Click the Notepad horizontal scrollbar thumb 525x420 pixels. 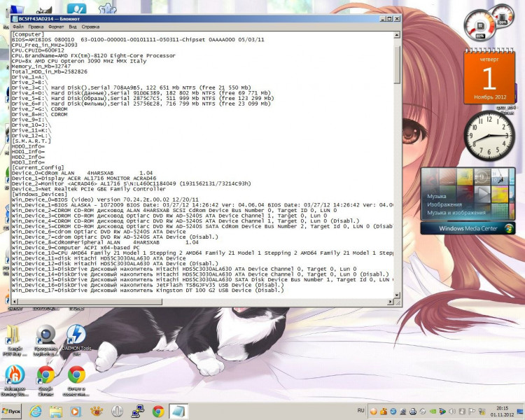point(90,302)
